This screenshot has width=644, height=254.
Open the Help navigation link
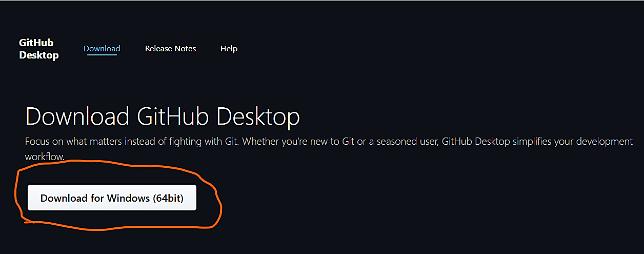pos(229,49)
